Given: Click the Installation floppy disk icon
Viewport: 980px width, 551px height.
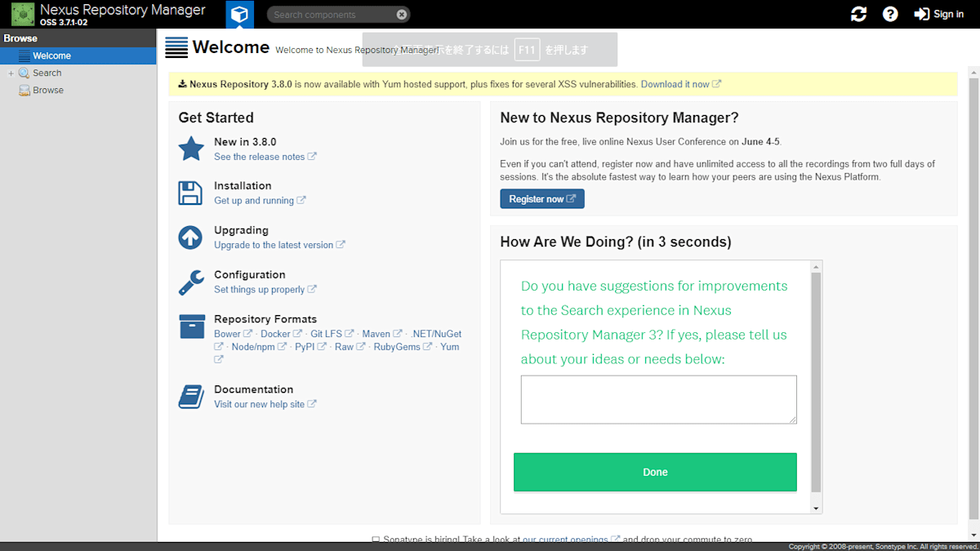Looking at the screenshot, I should tap(190, 193).
